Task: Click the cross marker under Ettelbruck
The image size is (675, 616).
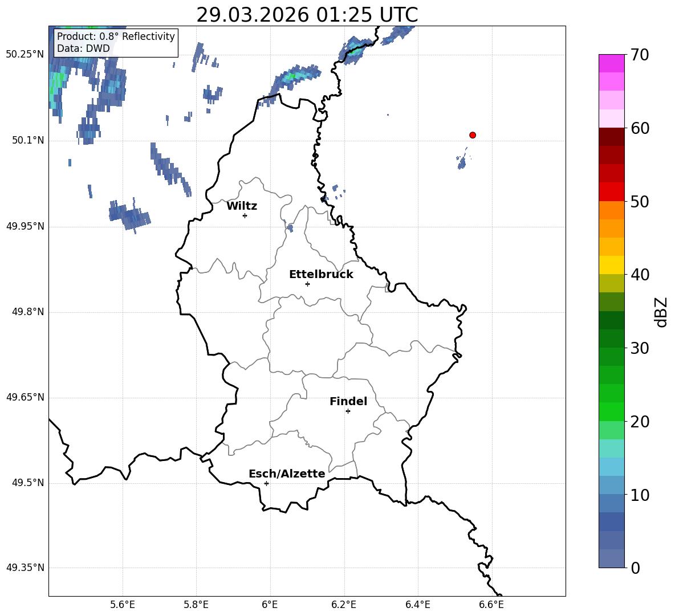Action: tap(307, 284)
